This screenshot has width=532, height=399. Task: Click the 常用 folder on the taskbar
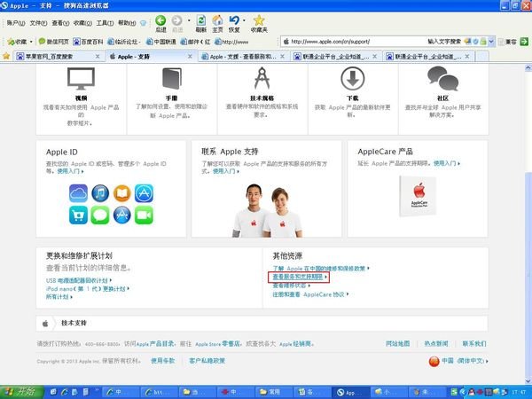pyautogui.click(x=274, y=392)
